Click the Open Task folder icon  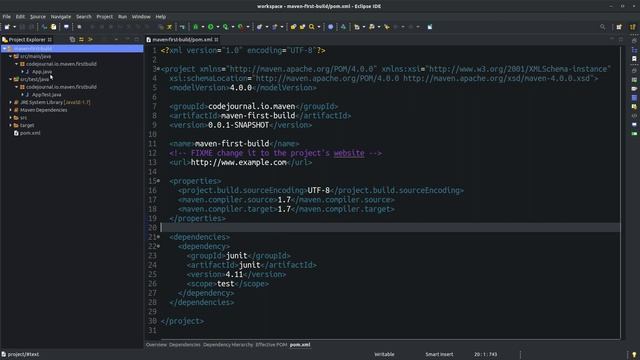tap(302, 27)
